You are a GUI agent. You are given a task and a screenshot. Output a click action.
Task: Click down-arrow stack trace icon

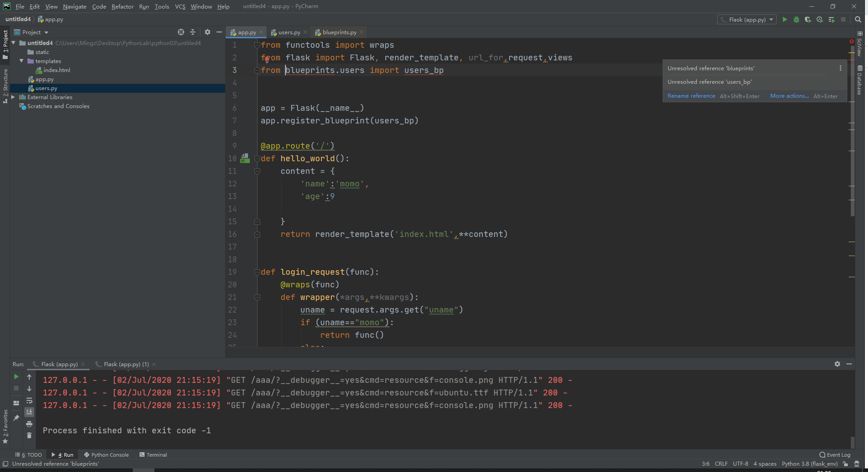[29, 389]
